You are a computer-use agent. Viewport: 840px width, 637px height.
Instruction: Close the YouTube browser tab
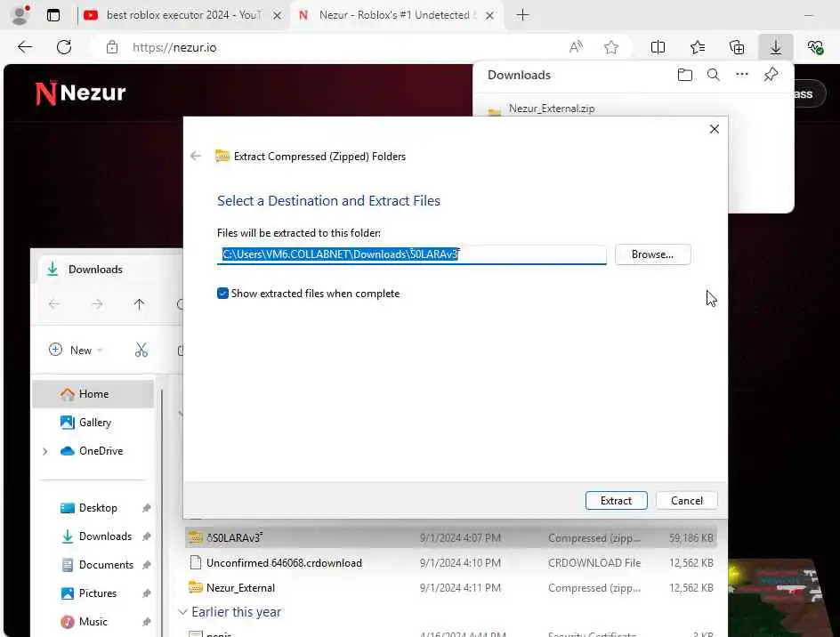tap(277, 15)
